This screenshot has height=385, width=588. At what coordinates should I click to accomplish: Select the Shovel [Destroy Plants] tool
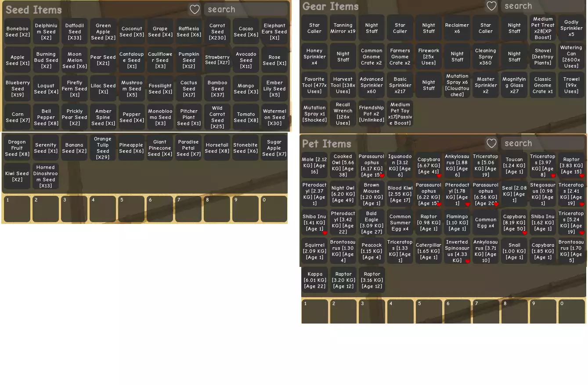coord(543,57)
